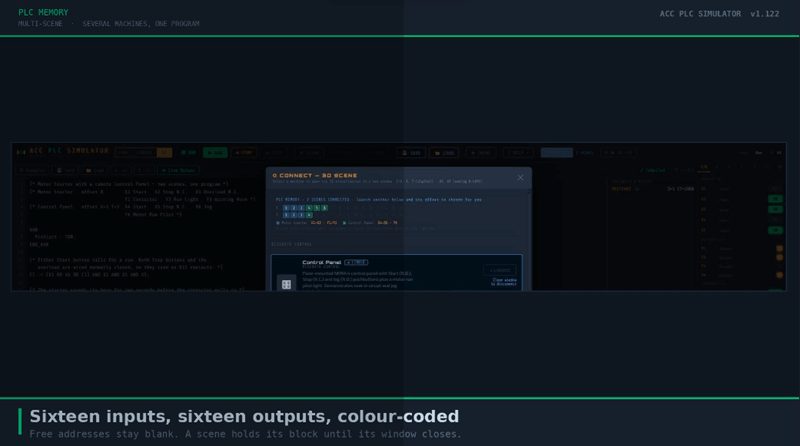The width and height of the screenshot is (800, 446).
Task: Toggle the Live Values button above the editor
Action: pos(179,170)
